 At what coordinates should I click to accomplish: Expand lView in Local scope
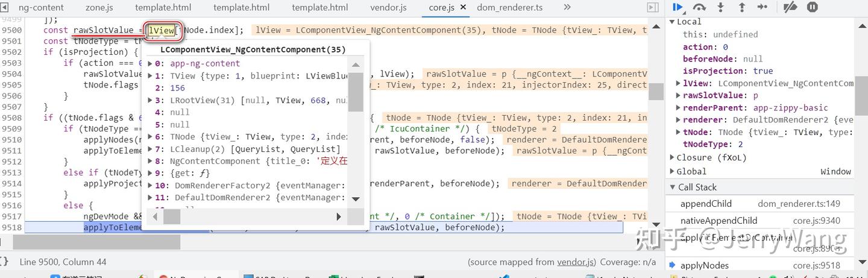(679, 83)
